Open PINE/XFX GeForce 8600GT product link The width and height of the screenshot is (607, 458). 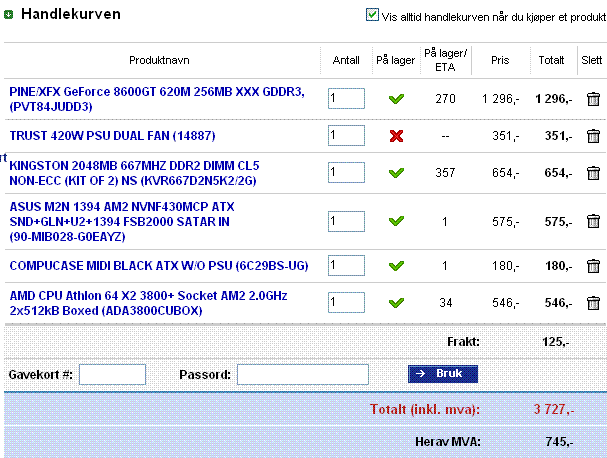[157, 99]
